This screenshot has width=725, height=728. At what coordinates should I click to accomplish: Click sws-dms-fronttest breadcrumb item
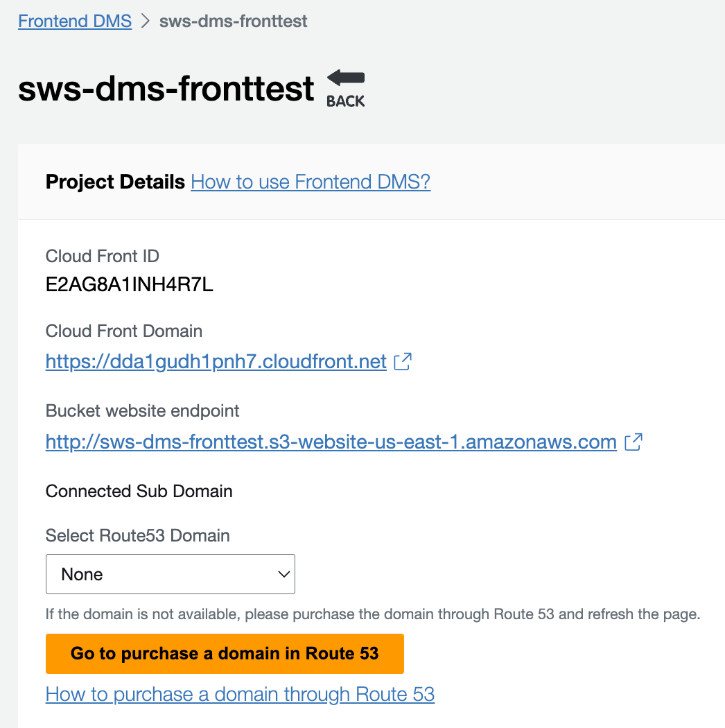[x=233, y=21]
